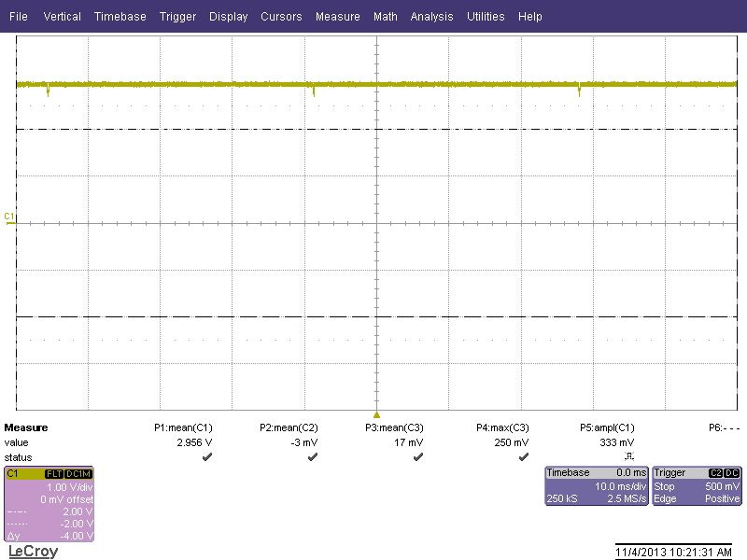
Task: Click the Stop trigger mode label
Action: (664, 486)
